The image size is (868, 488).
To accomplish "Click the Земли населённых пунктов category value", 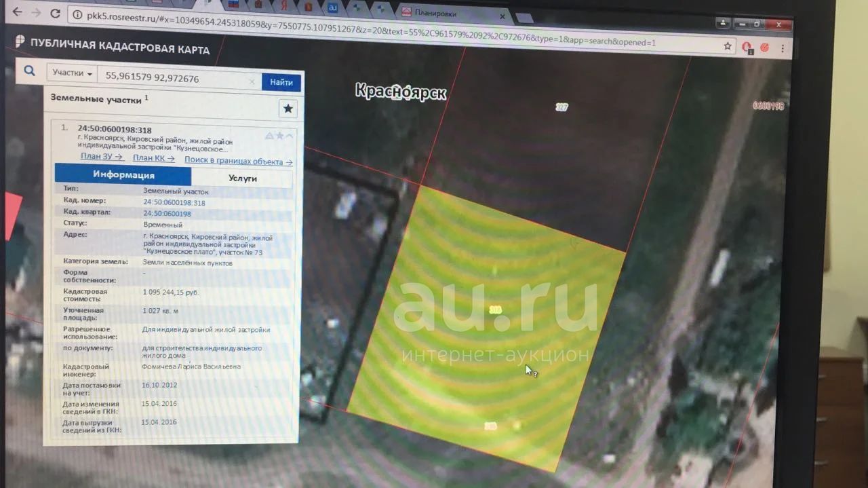I will [x=188, y=263].
